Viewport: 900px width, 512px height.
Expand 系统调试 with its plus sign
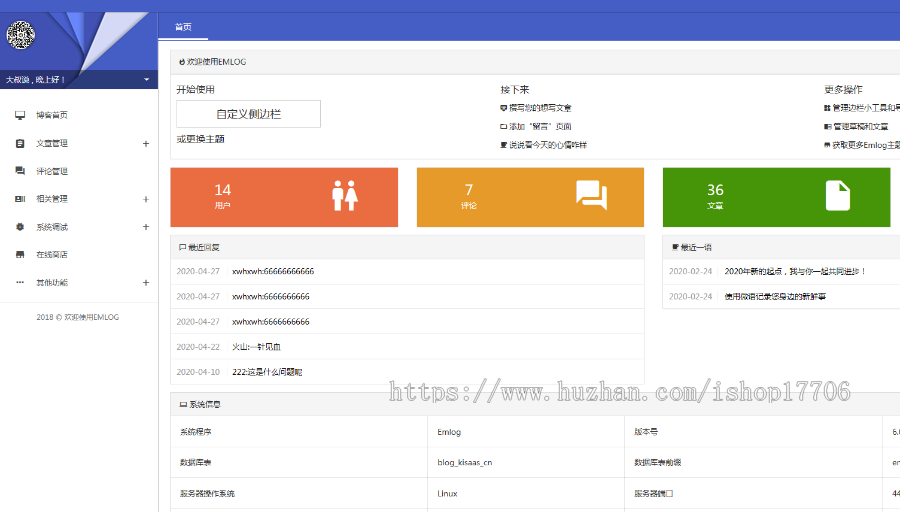tap(146, 227)
